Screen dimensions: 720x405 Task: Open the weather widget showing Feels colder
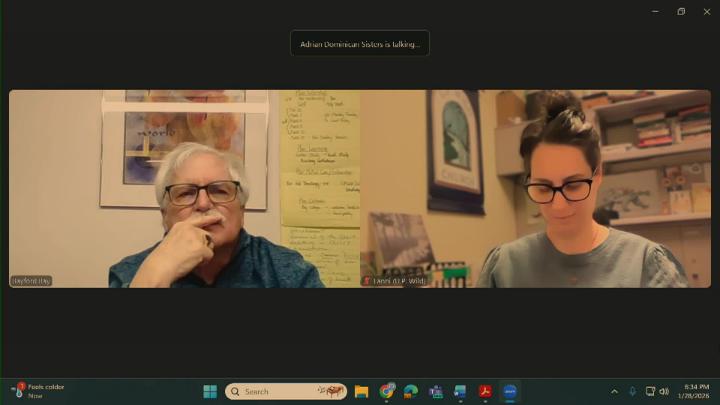pos(40,391)
